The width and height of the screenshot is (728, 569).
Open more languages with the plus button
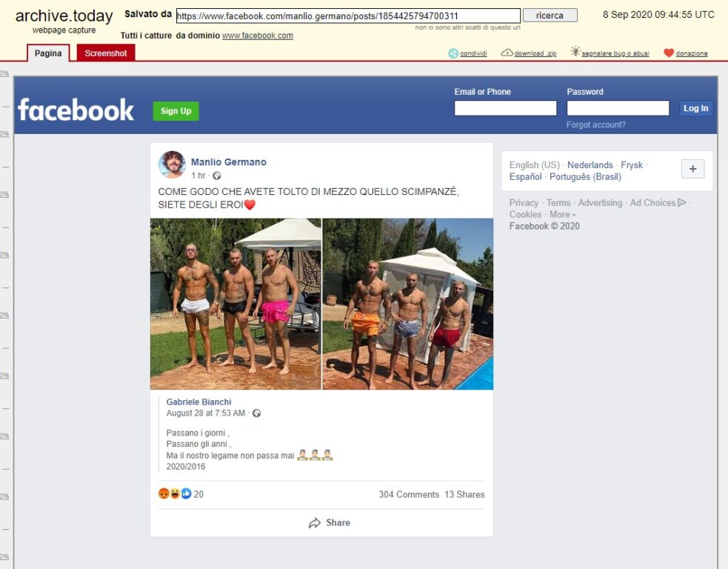692,169
